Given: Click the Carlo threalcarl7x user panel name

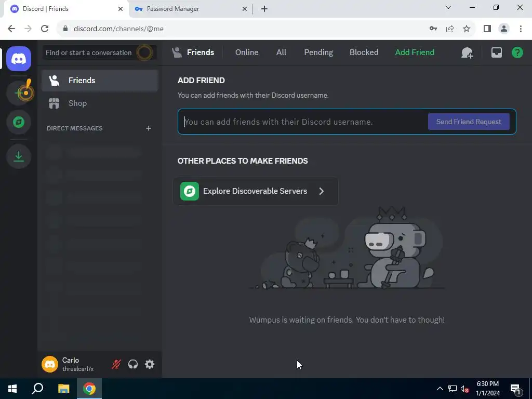Looking at the screenshot, I should coord(78,364).
